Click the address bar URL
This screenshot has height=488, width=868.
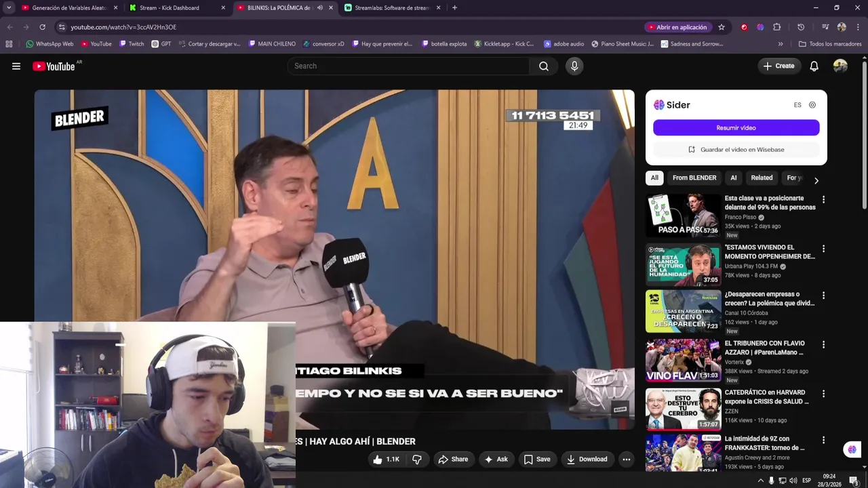[x=123, y=27]
